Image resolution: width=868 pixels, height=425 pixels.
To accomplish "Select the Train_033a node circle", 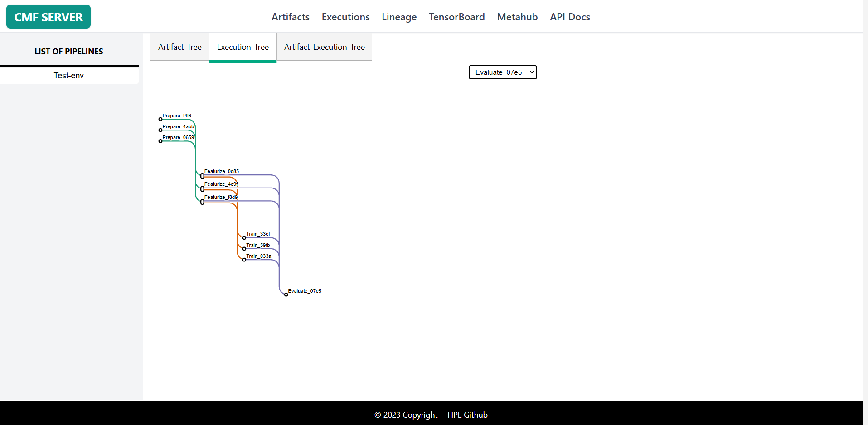I will tap(244, 259).
